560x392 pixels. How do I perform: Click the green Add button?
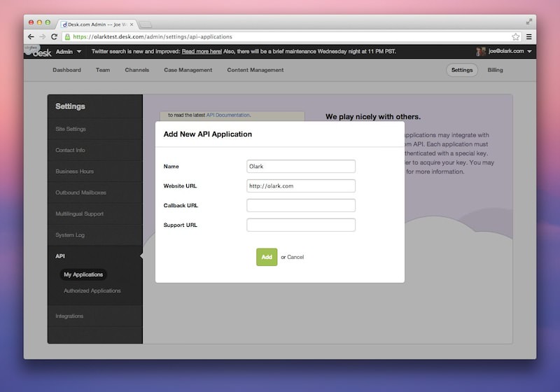pyautogui.click(x=267, y=257)
